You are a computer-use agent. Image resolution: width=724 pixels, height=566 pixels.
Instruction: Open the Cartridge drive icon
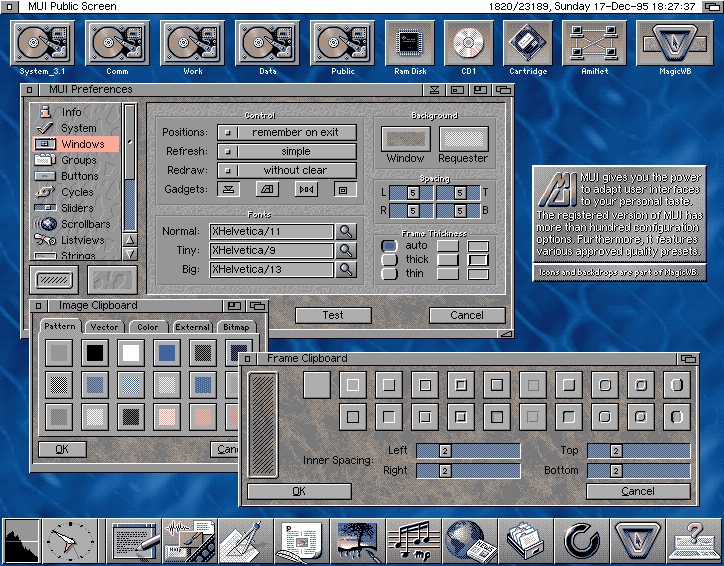pos(527,44)
